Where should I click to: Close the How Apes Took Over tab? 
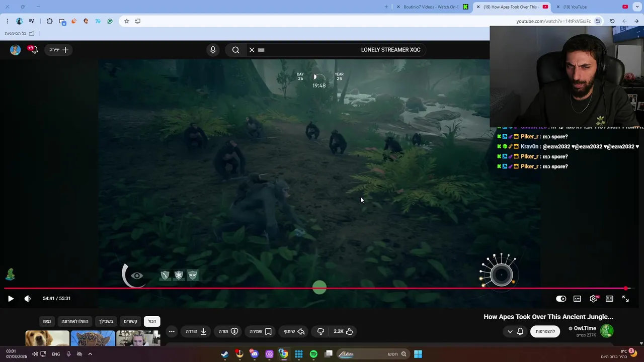[x=478, y=7]
